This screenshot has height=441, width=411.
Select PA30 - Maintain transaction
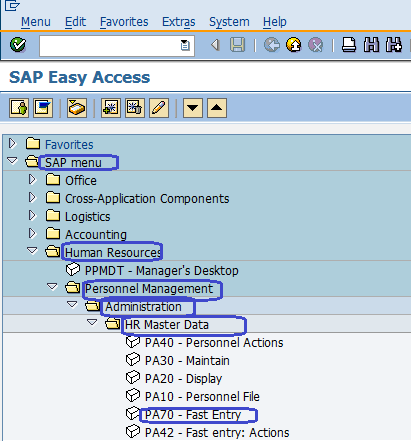(187, 361)
